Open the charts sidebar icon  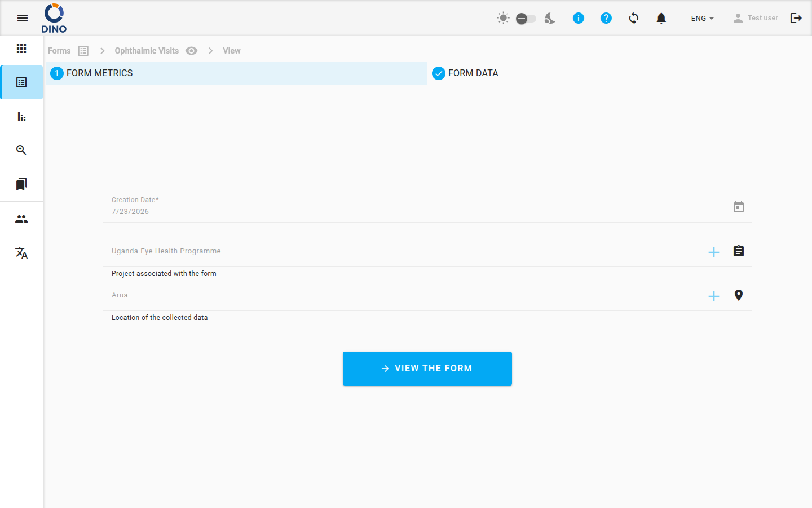pos(21,116)
